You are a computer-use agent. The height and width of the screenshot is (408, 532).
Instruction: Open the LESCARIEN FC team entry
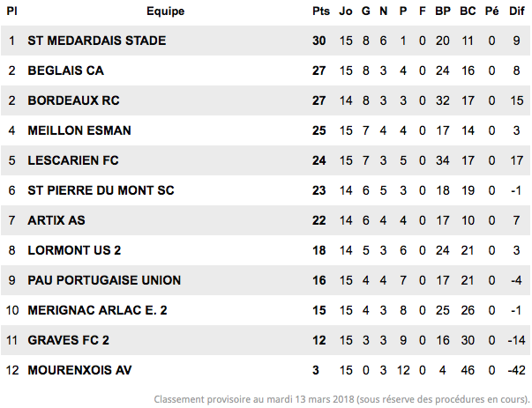tap(73, 160)
